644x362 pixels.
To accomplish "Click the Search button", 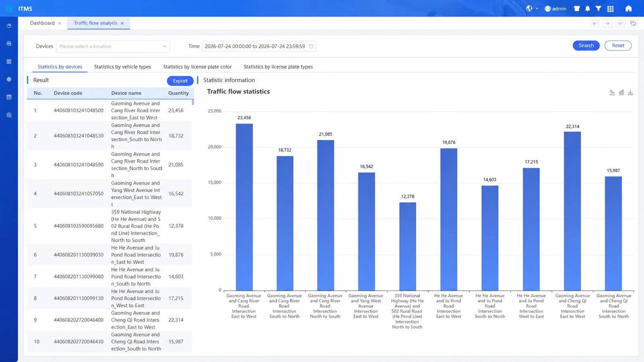I will click(586, 45).
